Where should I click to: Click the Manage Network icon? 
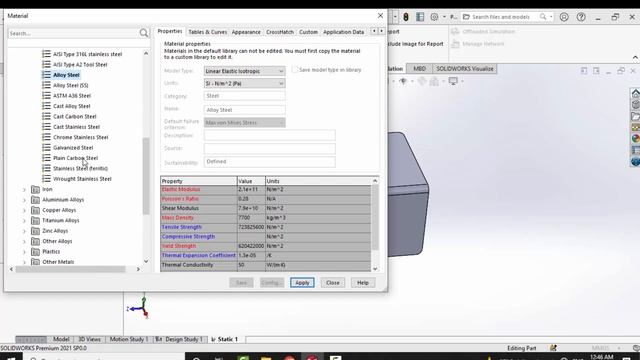pos(455,44)
